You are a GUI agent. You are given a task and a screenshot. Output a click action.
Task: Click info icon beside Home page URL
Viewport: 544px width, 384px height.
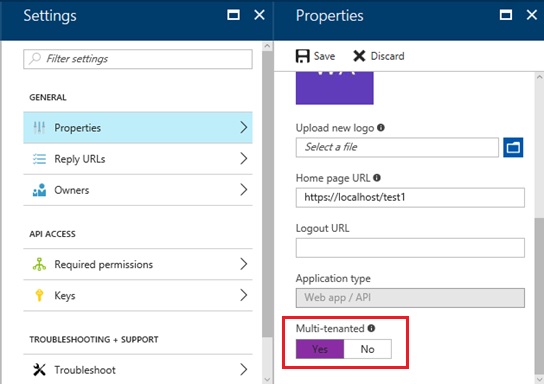(x=377, y=178)
